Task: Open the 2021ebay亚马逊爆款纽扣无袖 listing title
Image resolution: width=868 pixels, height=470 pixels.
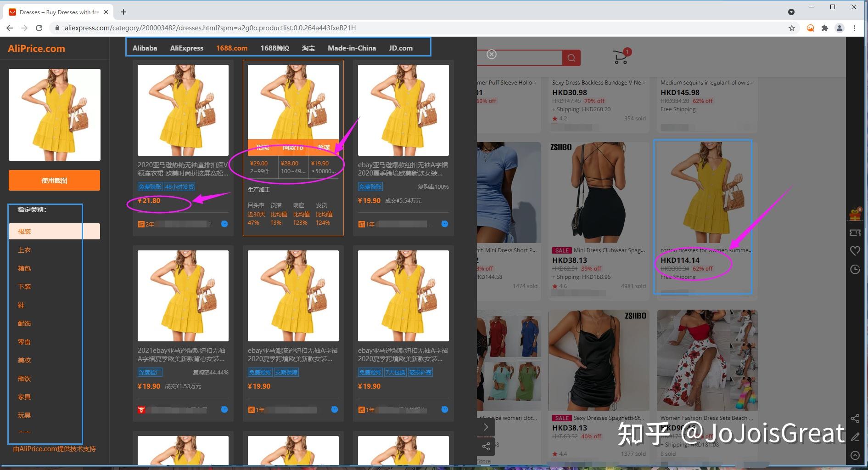Action: (x=182, y=354)
